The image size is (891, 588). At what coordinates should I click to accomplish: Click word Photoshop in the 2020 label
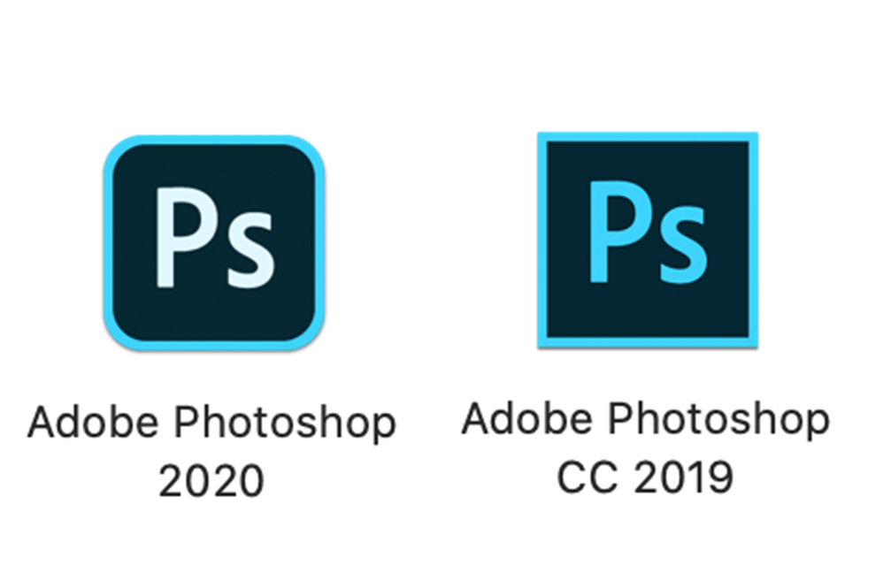(x=285, y=424)
